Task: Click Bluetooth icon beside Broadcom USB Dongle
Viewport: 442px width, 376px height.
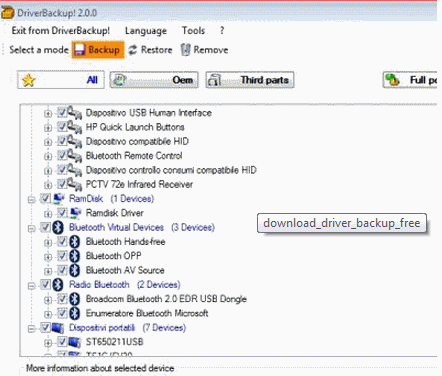Action: (x=75, y=299)
